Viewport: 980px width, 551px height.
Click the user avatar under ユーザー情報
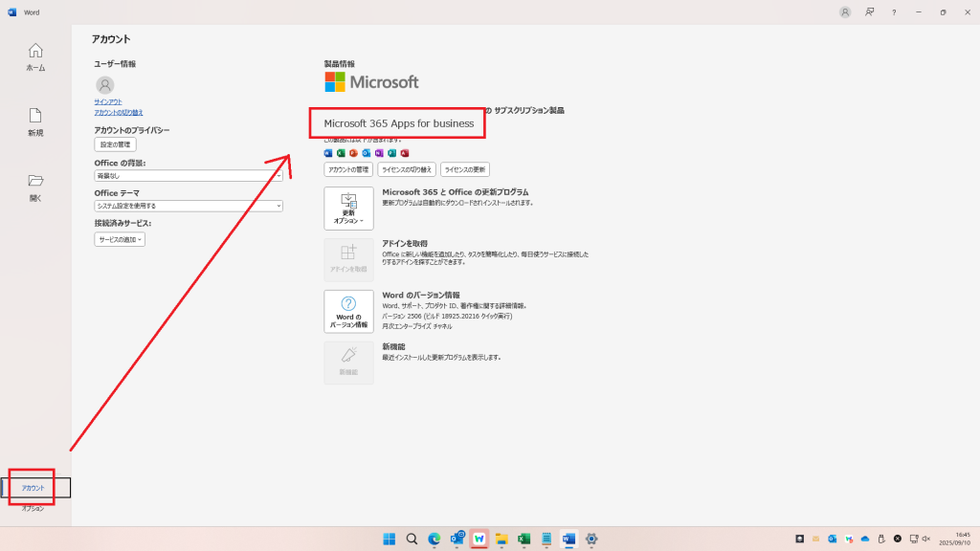click(105, 84)
